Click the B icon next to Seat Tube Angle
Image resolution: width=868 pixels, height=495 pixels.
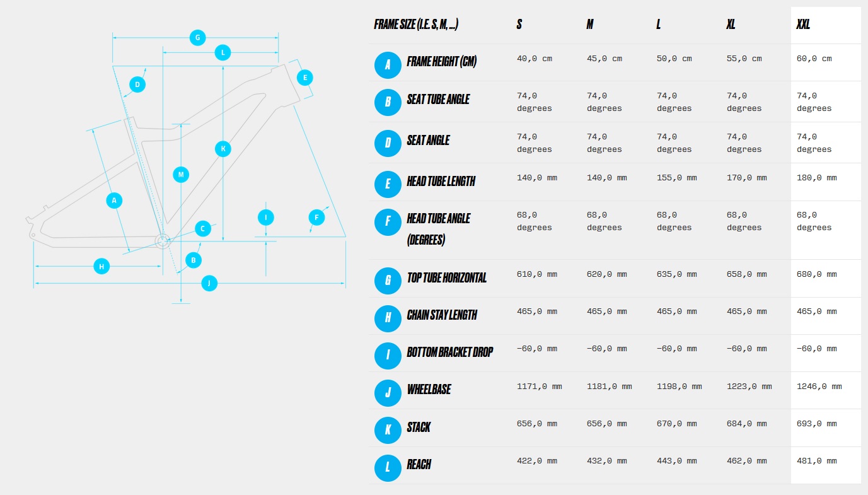click(388, 102)
